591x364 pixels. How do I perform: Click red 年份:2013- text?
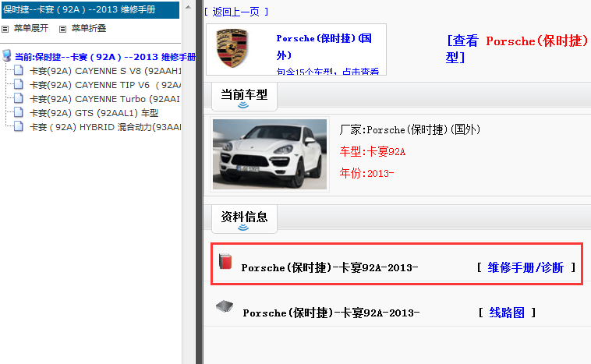(x=366, y=173)
